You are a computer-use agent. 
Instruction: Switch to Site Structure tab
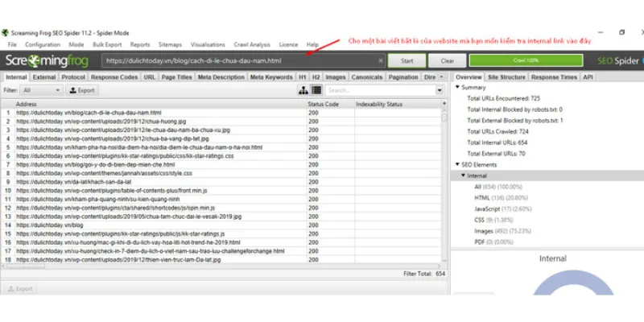(506, 77)
